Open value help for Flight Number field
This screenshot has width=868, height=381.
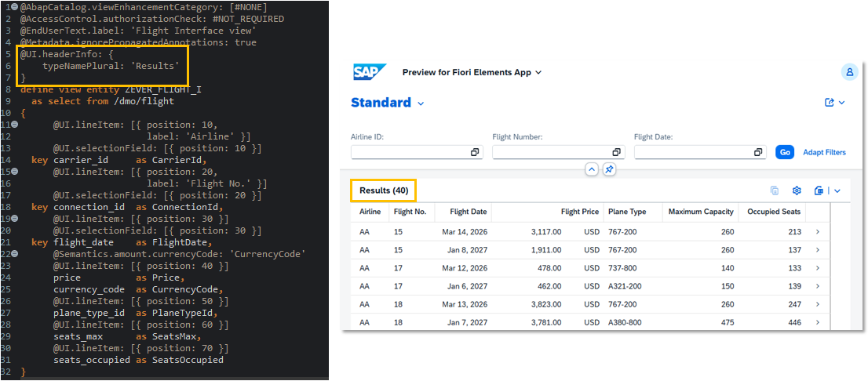click(616, 152)
